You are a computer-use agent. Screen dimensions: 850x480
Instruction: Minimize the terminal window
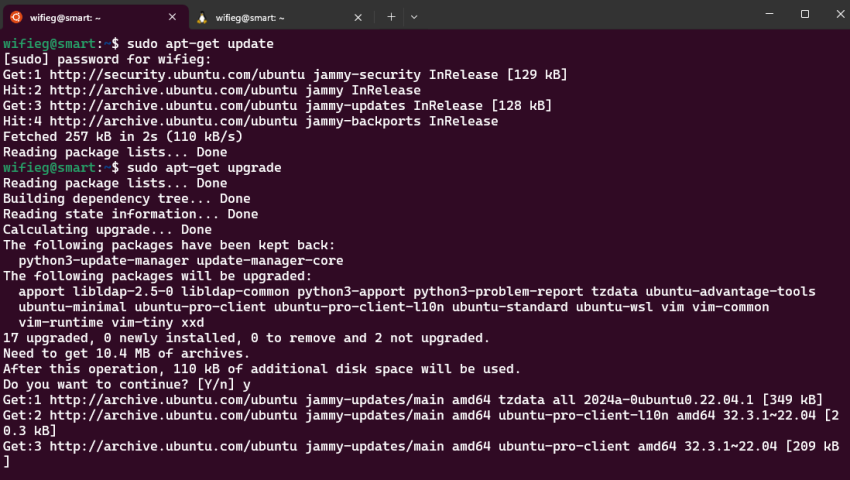click(769, 14)
